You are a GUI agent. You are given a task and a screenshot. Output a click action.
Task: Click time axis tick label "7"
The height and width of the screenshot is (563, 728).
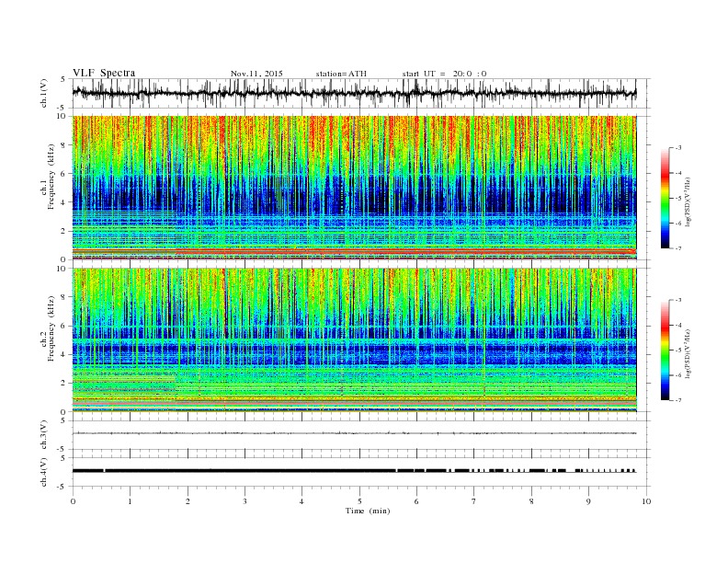(x=474, y=501)
